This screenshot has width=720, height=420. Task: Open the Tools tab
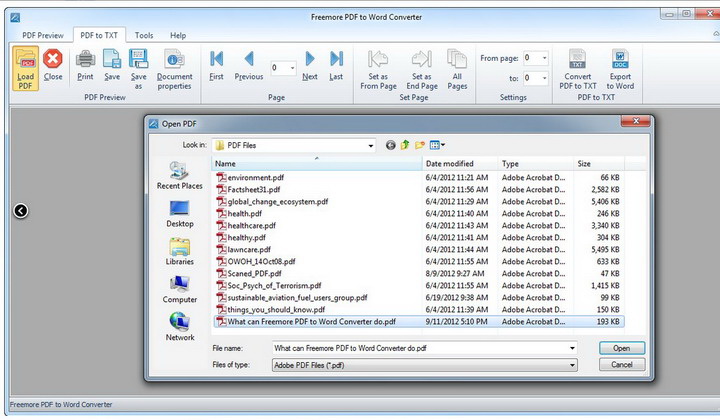(x=144, y=35)
